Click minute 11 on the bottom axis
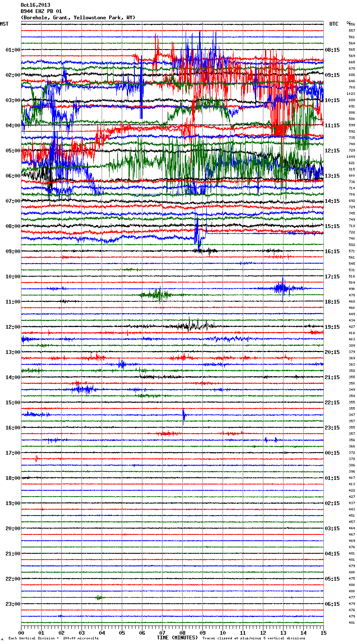 [x=243, y=633]
